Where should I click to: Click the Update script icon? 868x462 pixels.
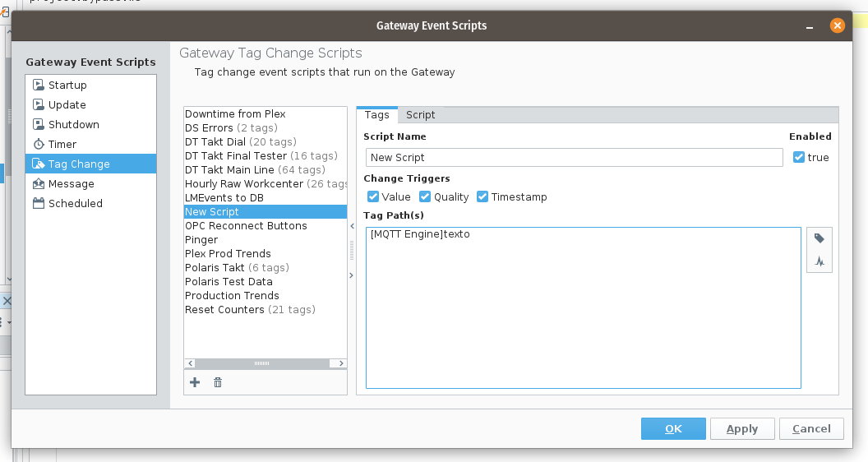coord(39,104)
